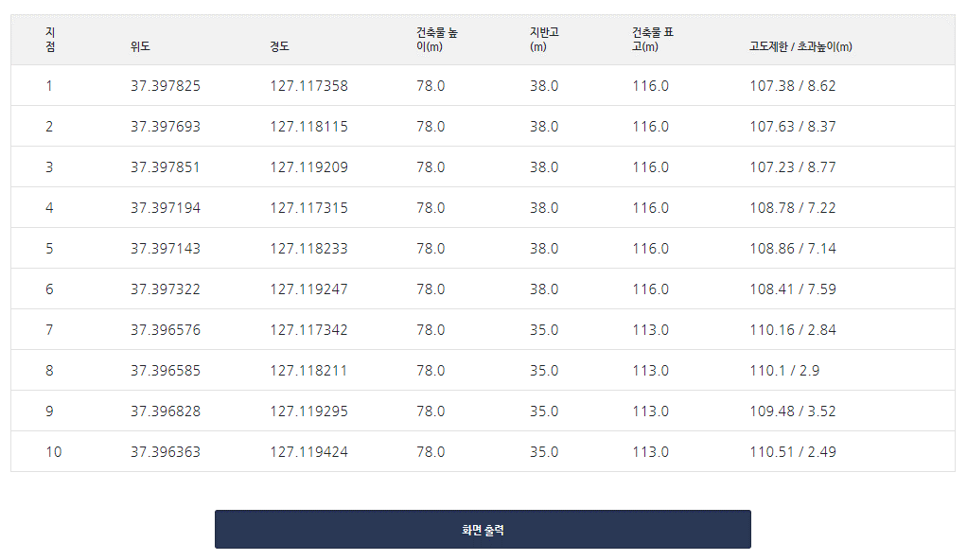Select elevation 113.0 in row 8
The width and height of the screenshot is (967, 560).
click(650, 371)
